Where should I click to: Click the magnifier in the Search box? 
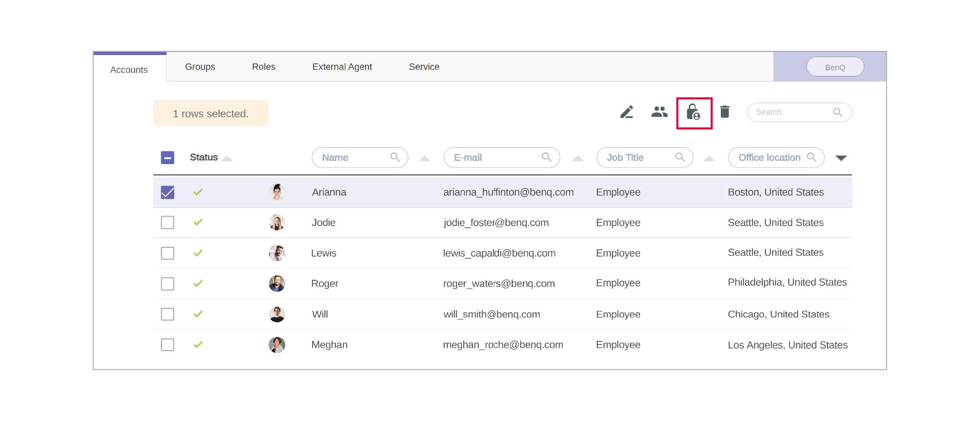837,112
